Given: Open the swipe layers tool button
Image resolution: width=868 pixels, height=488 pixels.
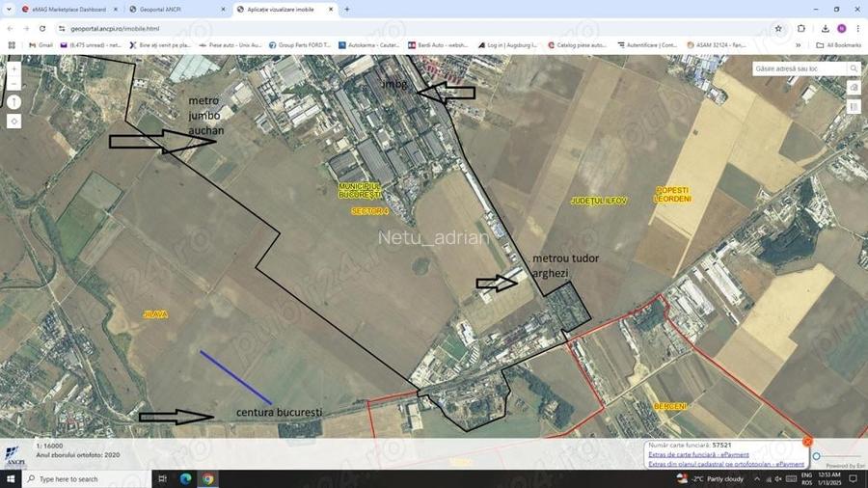Looking at the screenshot, I should [x=854, y=106].
